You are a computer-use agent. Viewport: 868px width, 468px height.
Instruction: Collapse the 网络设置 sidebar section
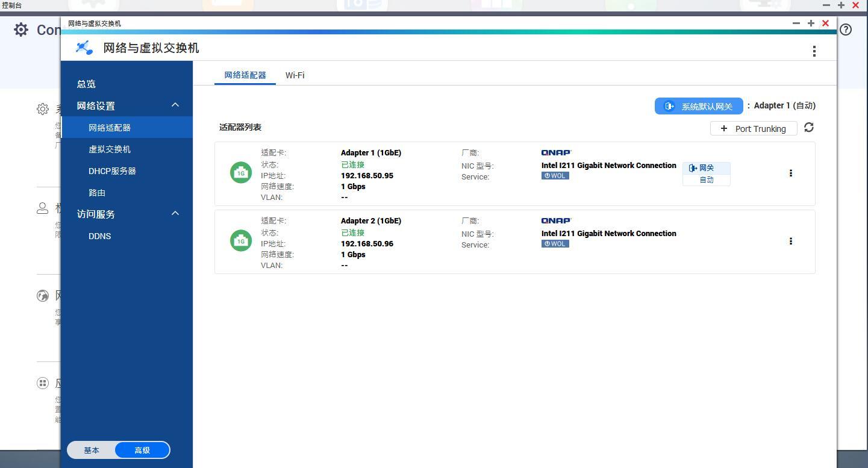(175, 105)
